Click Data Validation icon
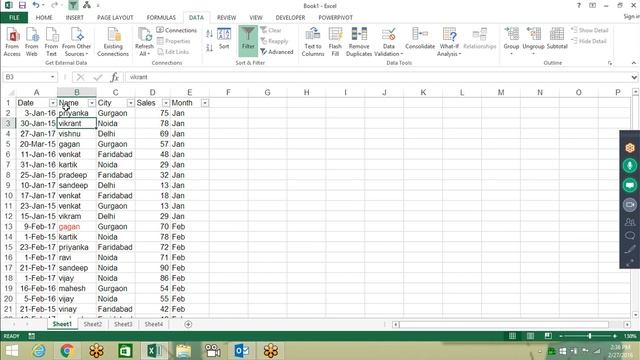640x360 pixels. pos(389,42)
